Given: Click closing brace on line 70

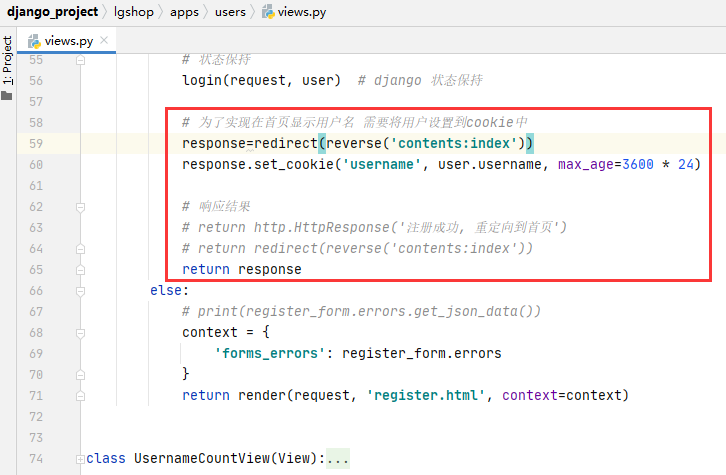Looking at the screenshot, I should [x=186, y=374].
